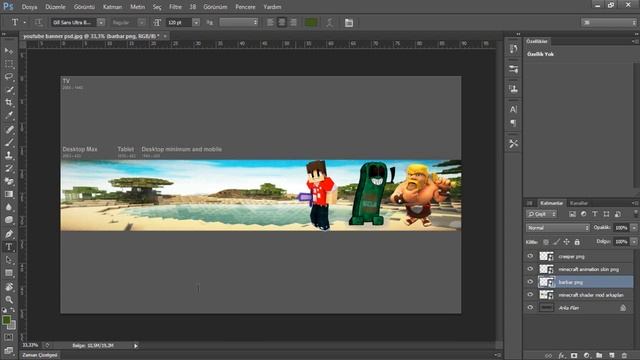Image resolution: width=640 pixels, height=360 pixels.
Task: Select the Blur tool
Action: pyautogui.click(x=9, y=207)
